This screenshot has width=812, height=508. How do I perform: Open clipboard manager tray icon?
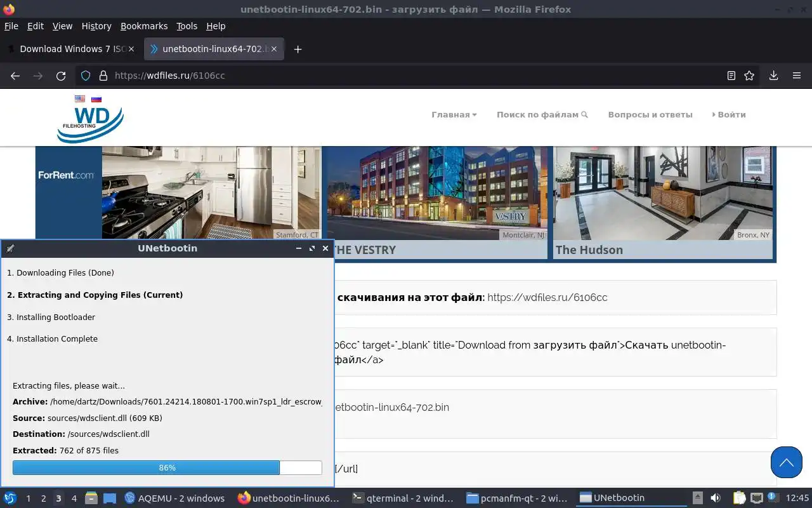(740, 498)
